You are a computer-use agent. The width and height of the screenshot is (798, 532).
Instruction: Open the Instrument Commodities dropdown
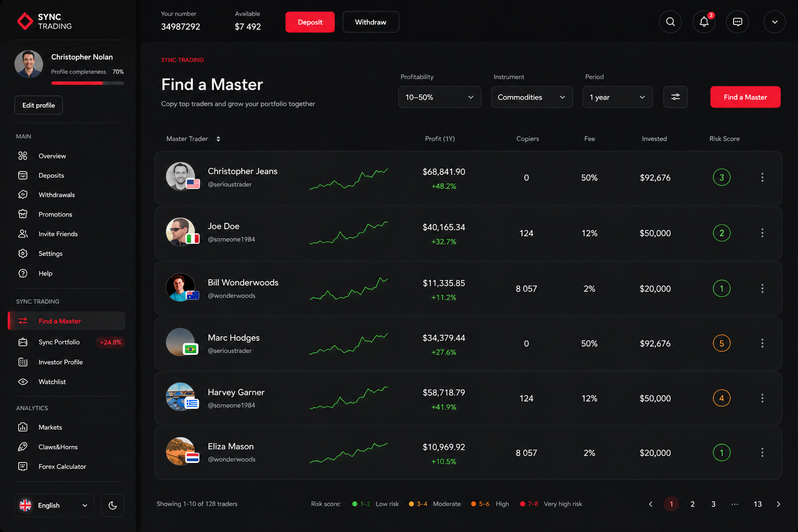(x=532, y=97)
